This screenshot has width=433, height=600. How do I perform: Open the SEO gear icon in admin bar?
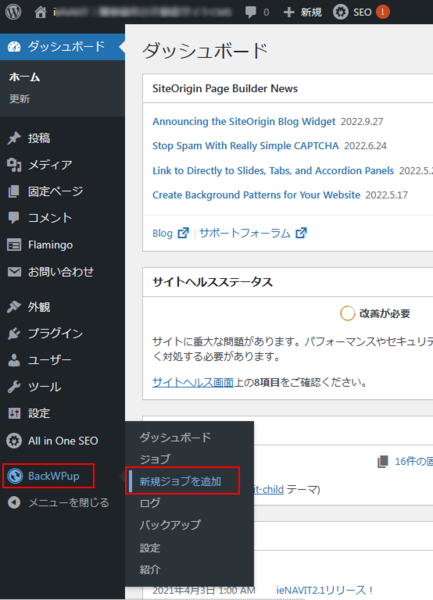(340, 12)
